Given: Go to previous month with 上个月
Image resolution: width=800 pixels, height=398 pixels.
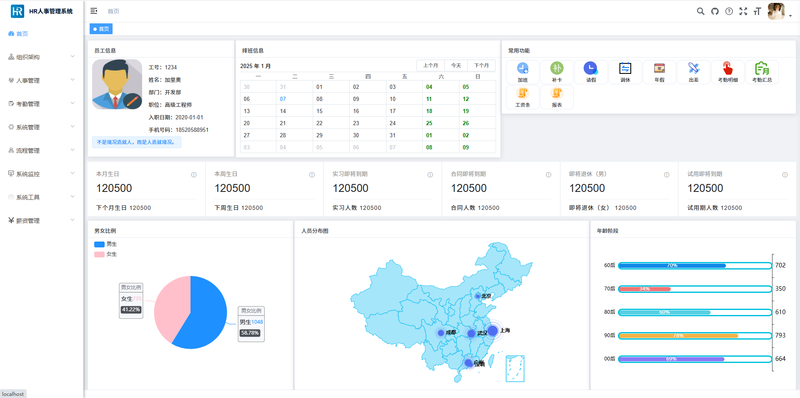Looking at the screenshot, I should pyautogui.click(x=431, y=66).
